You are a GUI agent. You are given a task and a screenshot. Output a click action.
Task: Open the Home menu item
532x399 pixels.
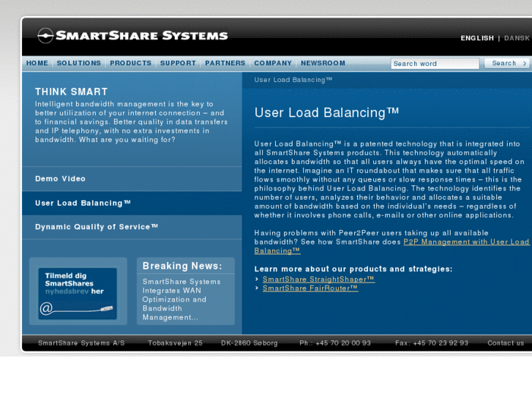(37, 63)
